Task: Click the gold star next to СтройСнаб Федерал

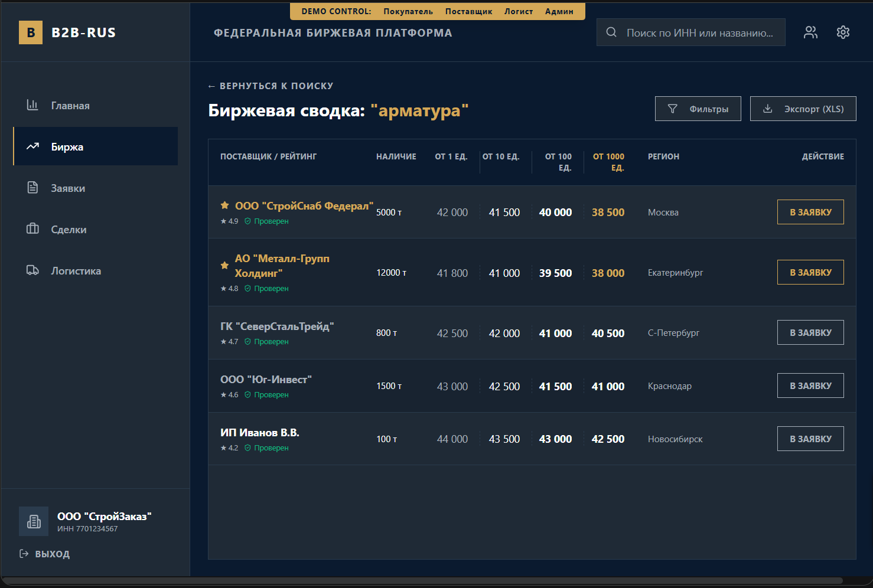Action: [x=225, y=205]
